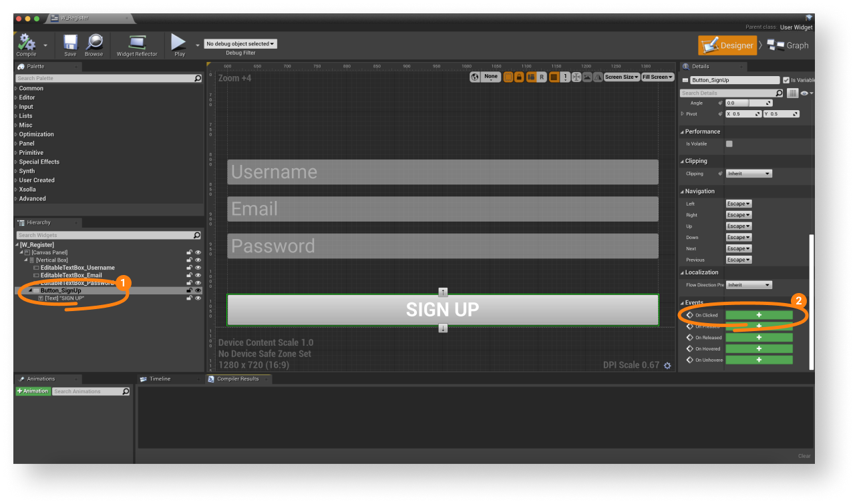The height and width of the screenshot is (504, 855).
Task: Uncheck the Is Variable checkbox
Action: [x=786, y=80]
